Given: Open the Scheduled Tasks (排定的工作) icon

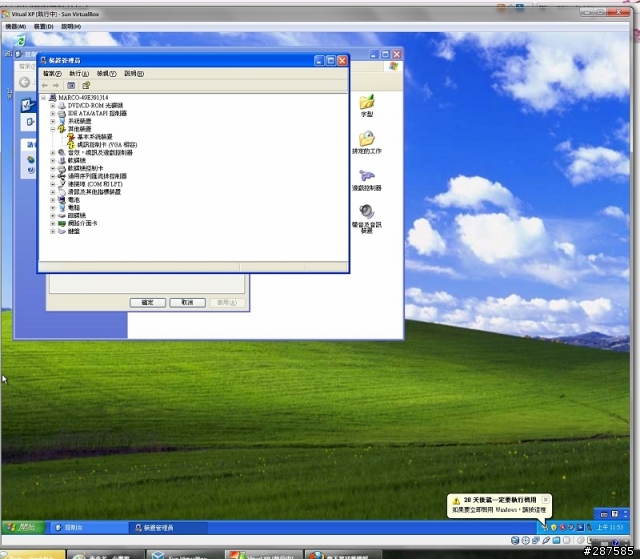Looking at the screenshot, I should pos(367,139).
